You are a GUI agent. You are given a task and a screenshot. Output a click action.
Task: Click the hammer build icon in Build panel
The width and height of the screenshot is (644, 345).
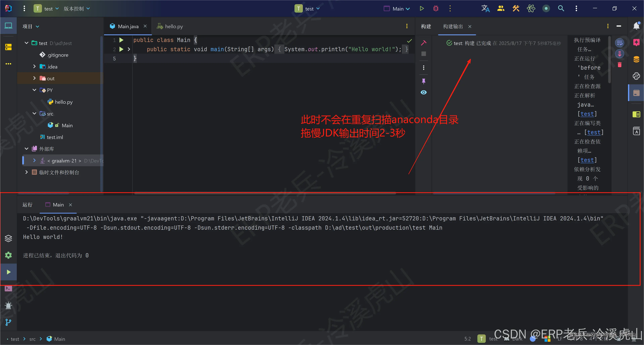pos(424,43)
